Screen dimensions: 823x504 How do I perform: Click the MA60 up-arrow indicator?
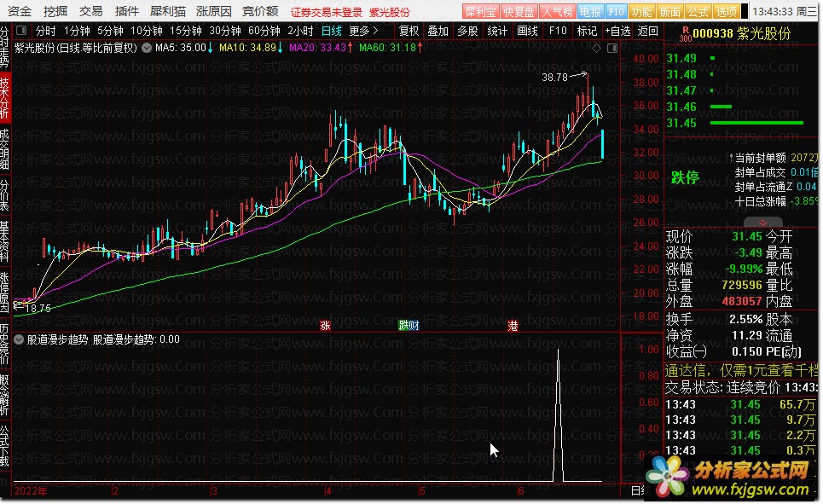coord(420,48)
